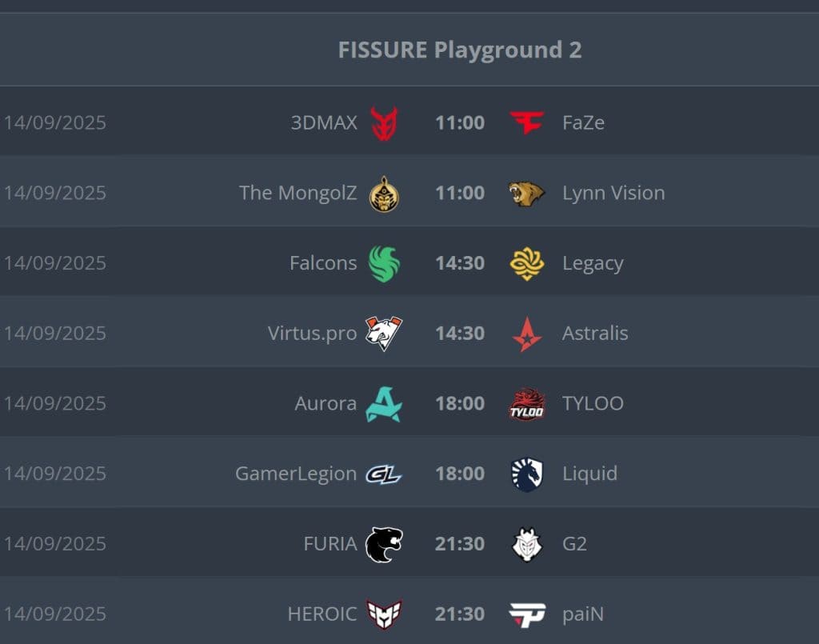Click the Liquid horse logo
The height and width of the screenshot is (644, 819).
click(x=527, y=474)
